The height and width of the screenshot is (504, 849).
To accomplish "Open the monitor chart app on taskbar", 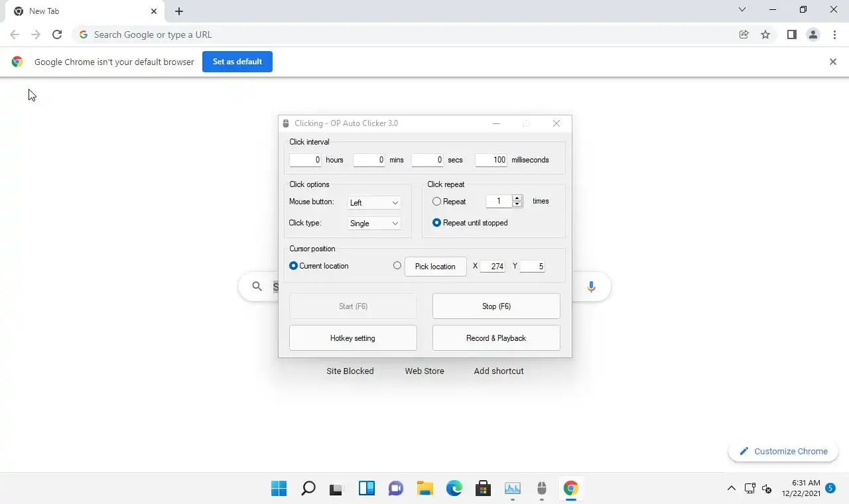I will click(x=512, y=489).
